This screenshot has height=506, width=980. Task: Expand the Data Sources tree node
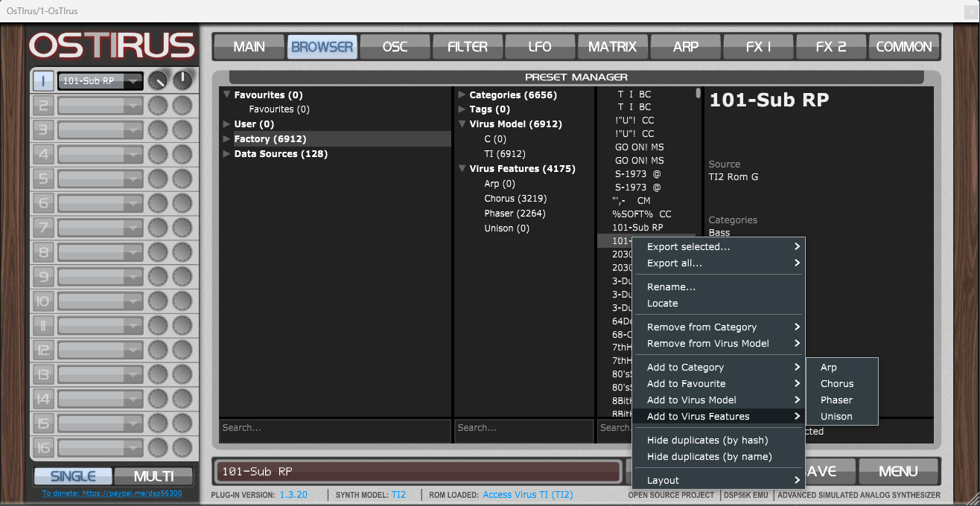(227, 154)
